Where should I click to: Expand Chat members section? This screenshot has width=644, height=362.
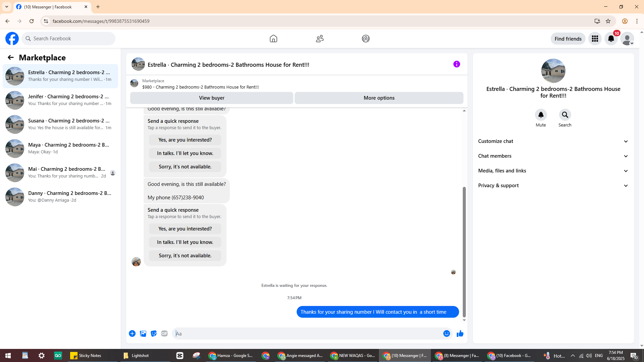pyautogui.click(x=553, y=156)
